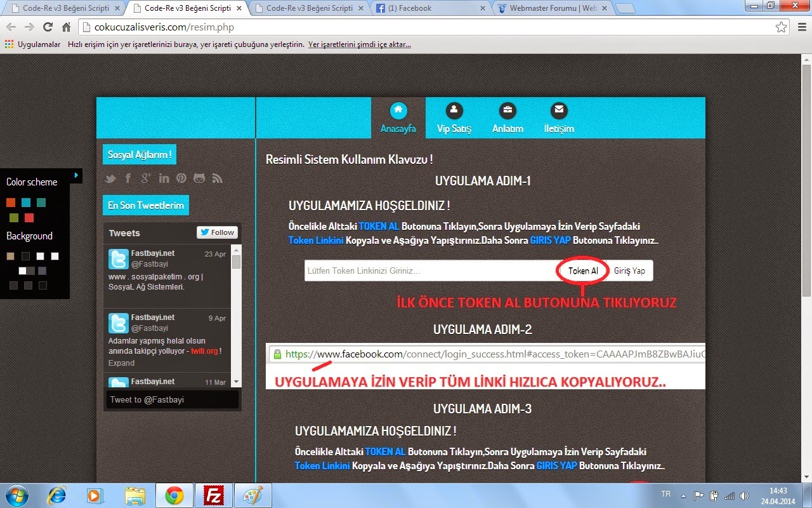Open the İletişim envelope icon
This screenshot has height=508, width=812.
559,110
